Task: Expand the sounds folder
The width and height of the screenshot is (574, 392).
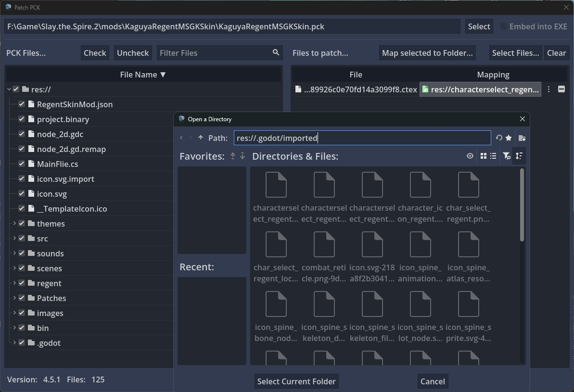Action: [x=14, y=253]
